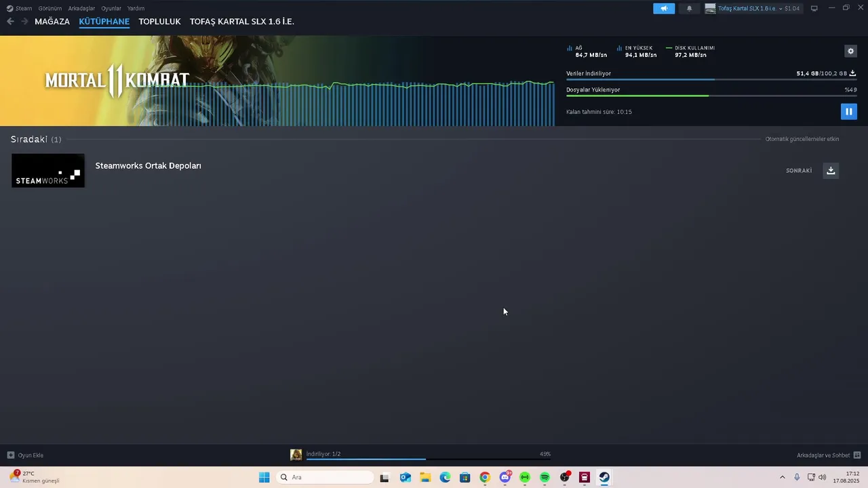Pause the Mortal Kombat 11 download
This screenshot has height=488, width=868.
pyautogui.click(x=848, y=111)
